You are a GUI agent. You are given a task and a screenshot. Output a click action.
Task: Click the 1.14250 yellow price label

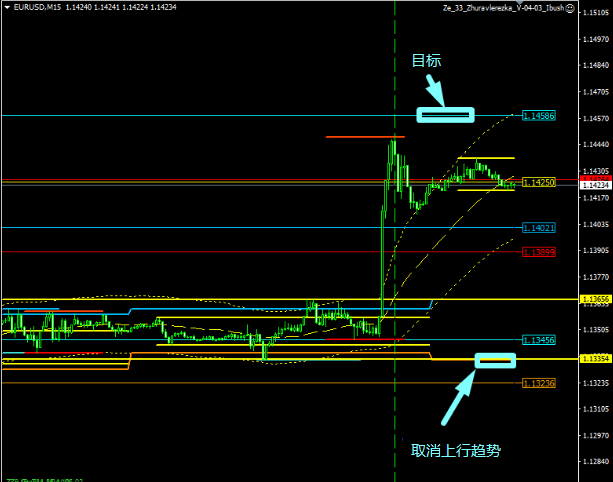(x=539, y=183)
